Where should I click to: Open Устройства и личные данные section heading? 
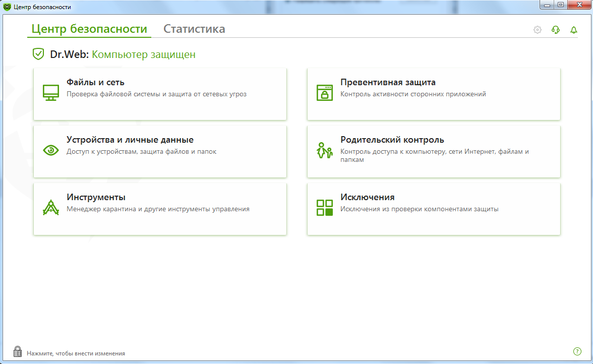pos(130,140)
